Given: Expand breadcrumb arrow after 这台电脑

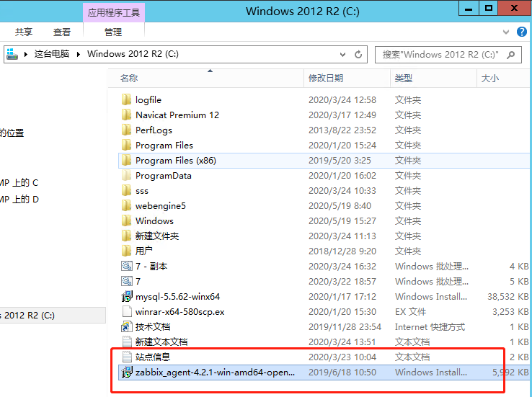Looking at the screenshot, I should (x=79, y=54).
